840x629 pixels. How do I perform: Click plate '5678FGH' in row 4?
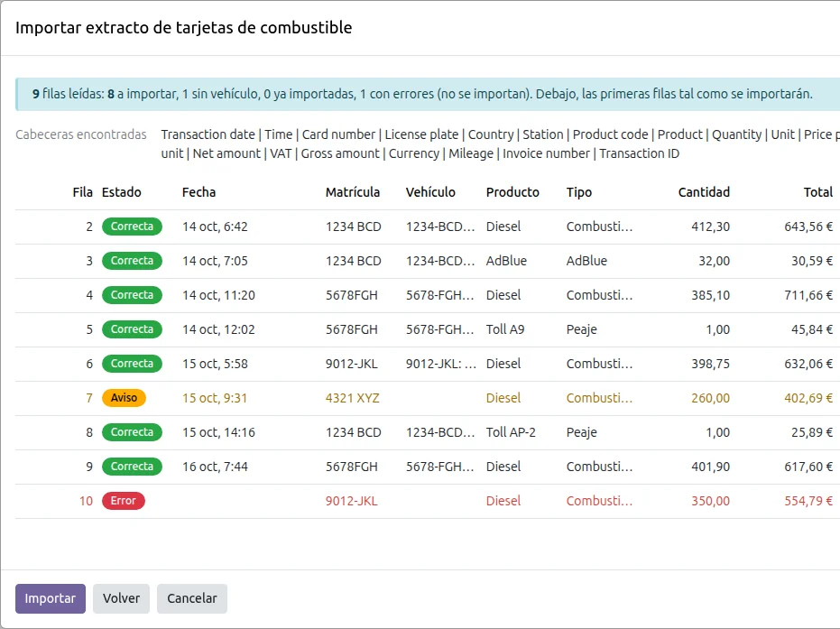tap(352, 295)
